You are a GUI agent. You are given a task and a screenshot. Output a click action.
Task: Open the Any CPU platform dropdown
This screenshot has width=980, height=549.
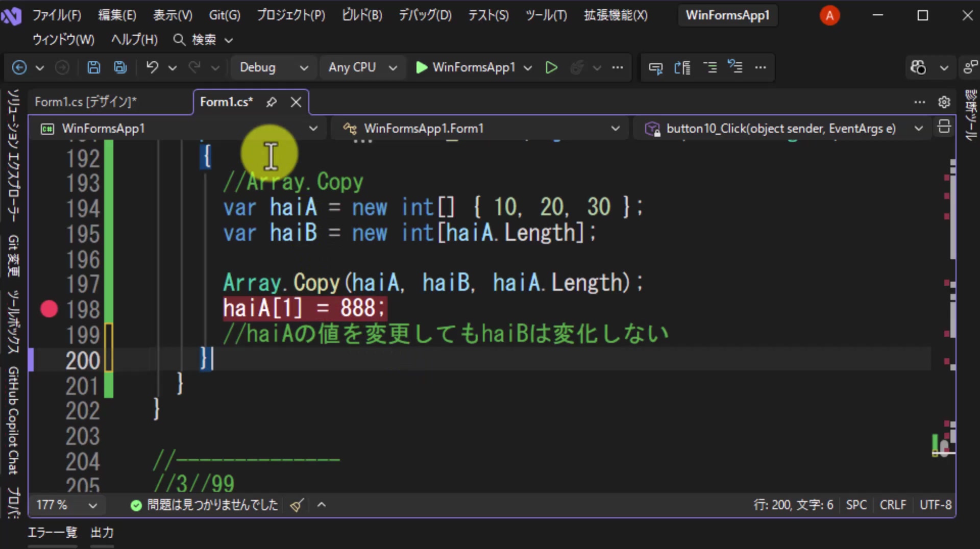pyautogui.click(x=362, y=67)
